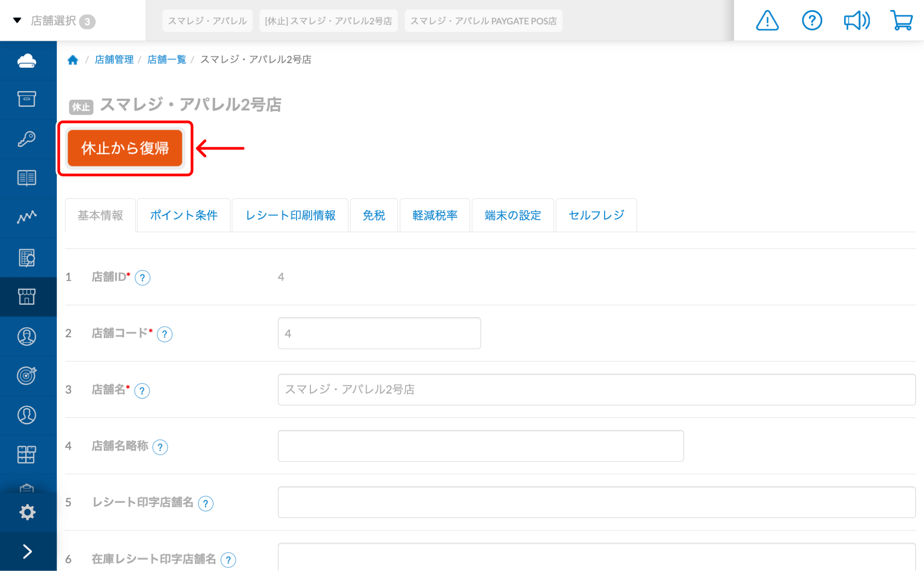Show help for レシート印字店舗名 field
The height and width of the screenshot is (571, 924).
[x=205, y=503]
